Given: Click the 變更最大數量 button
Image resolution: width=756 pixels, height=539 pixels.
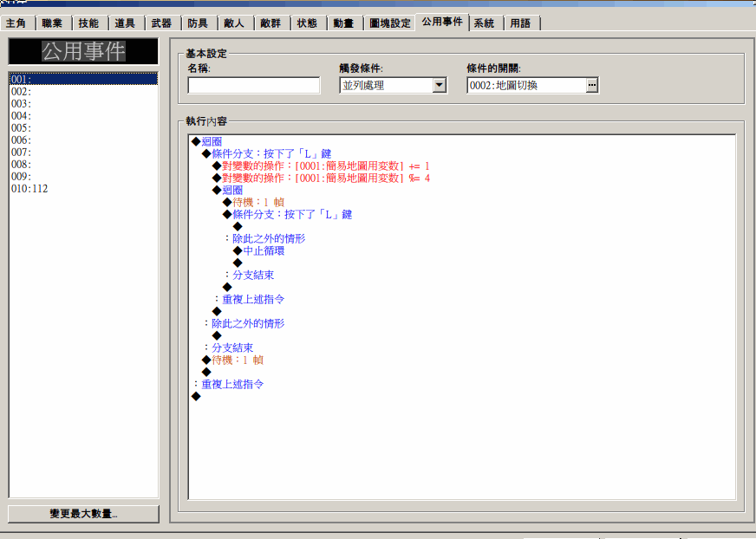Looking at the screenshot, I should point(83,514).
